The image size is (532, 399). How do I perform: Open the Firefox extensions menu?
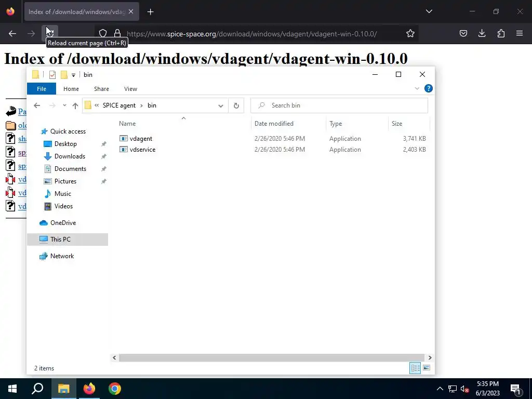coord(501,34)
